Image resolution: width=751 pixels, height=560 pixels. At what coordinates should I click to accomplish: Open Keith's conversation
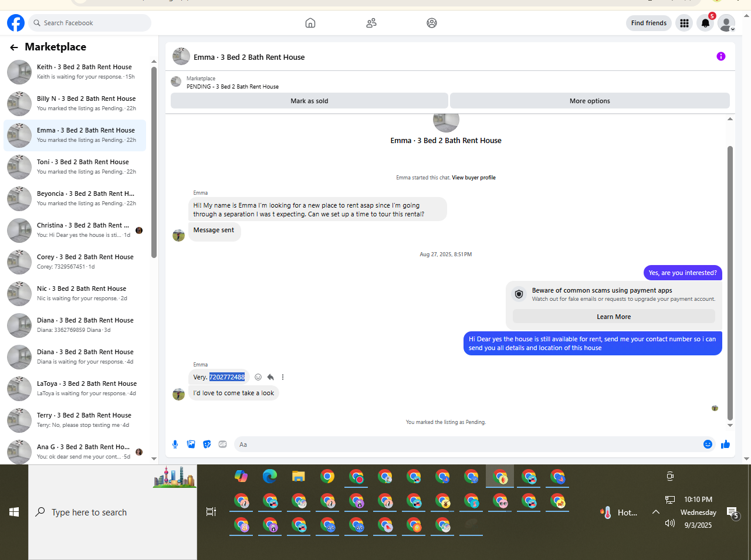pos(75,72)
